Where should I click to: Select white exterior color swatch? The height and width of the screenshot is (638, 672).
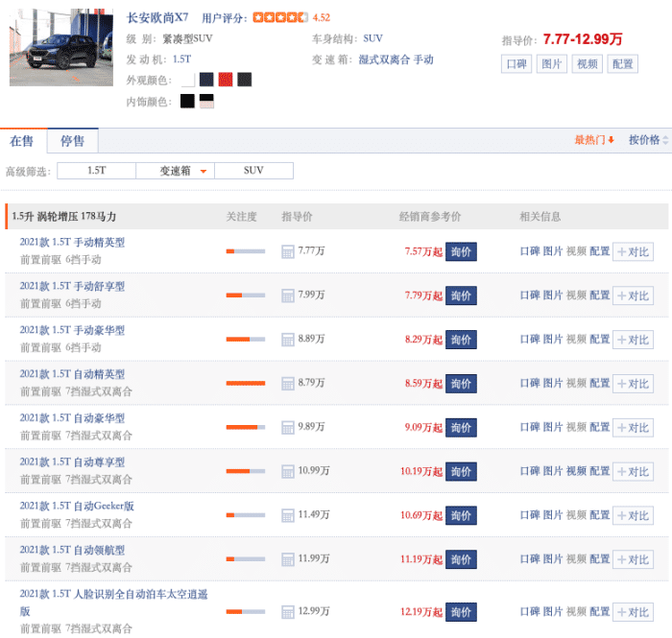pyautogui.click(x=188, y=80)
